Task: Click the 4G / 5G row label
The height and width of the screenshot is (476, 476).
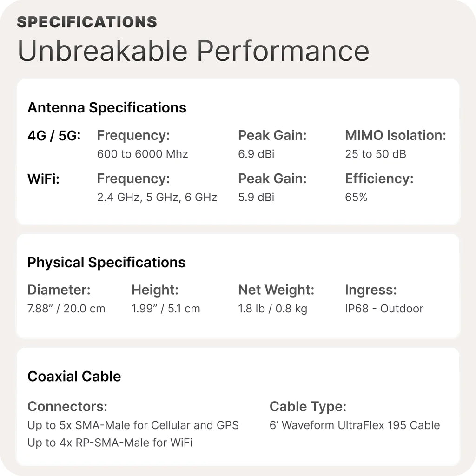Action: (54, 136)
